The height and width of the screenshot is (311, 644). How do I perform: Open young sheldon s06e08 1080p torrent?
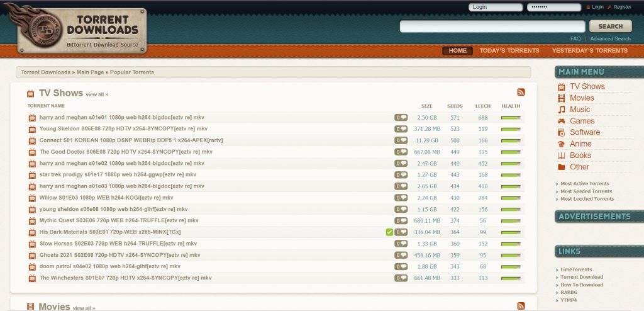click(x=113, y=209)
